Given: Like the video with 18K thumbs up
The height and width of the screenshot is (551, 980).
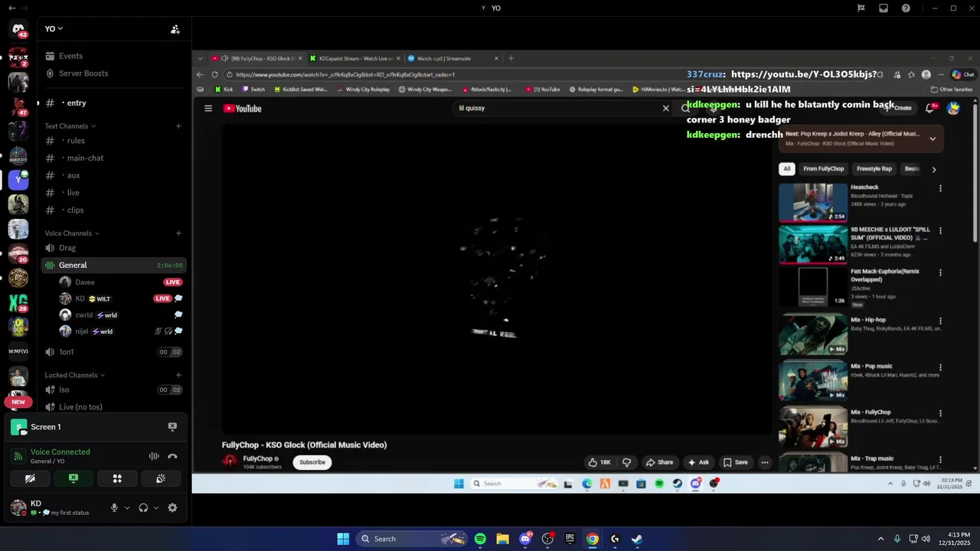Looking at the screenshot, I should tap(599, 462).
